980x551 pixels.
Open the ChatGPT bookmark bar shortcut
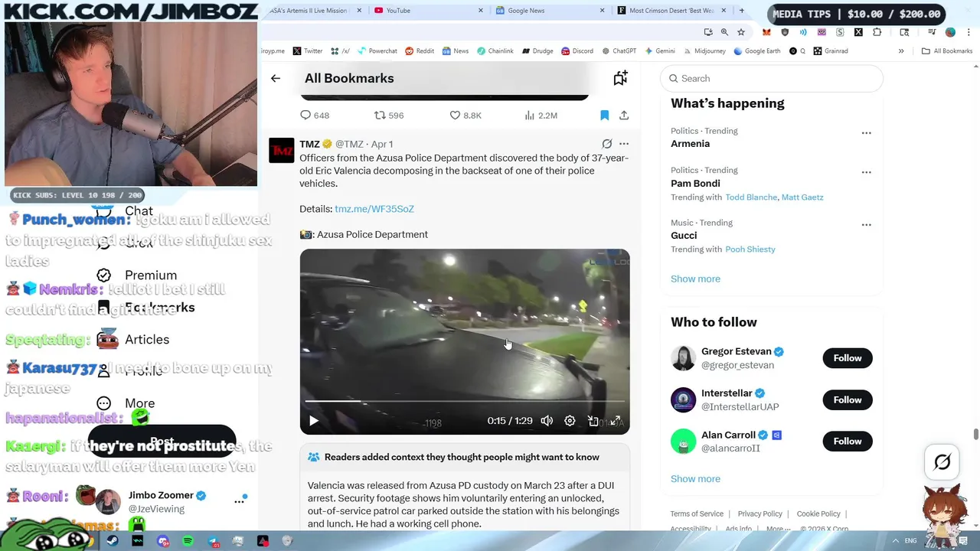pos(619,51)
